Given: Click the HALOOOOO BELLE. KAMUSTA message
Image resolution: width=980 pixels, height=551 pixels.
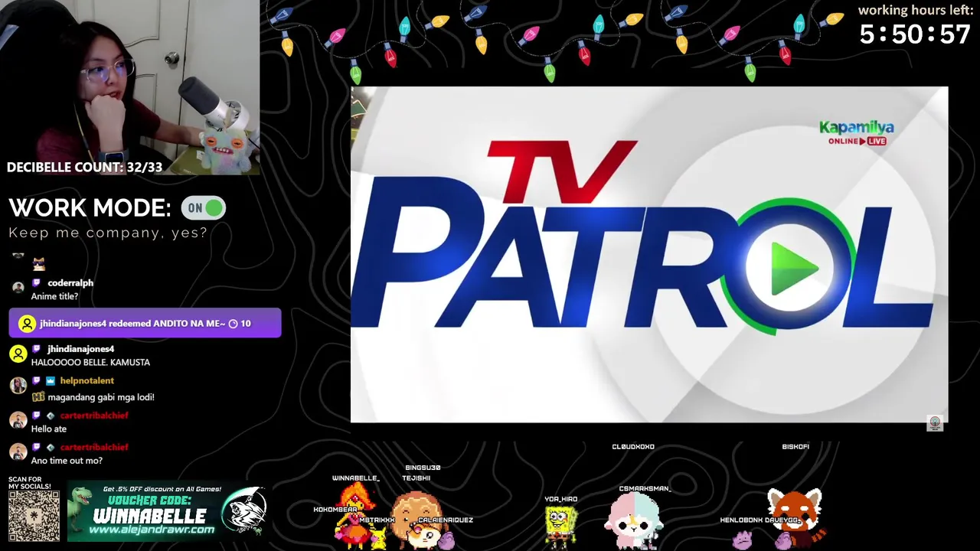Looking at the screenshot, I should tap(90, 363).
